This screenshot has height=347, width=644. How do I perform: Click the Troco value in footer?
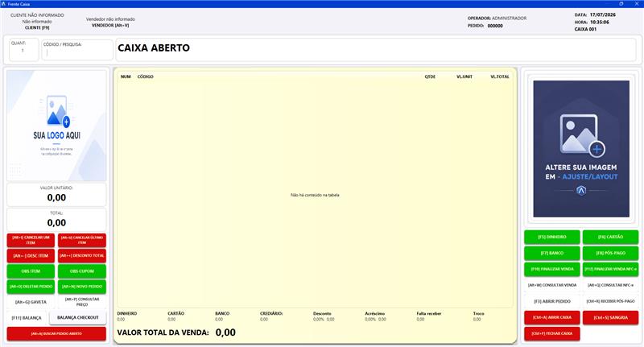[477, 320]
